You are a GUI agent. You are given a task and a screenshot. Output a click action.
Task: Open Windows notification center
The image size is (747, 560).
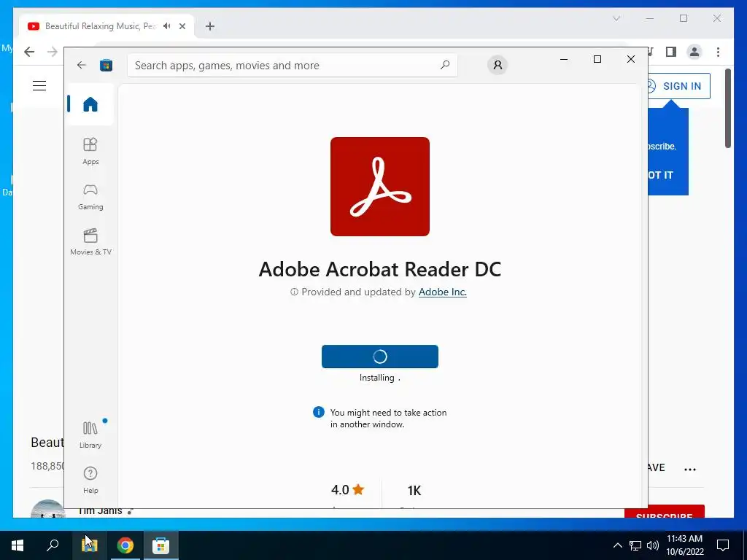(x=723, y=545)
